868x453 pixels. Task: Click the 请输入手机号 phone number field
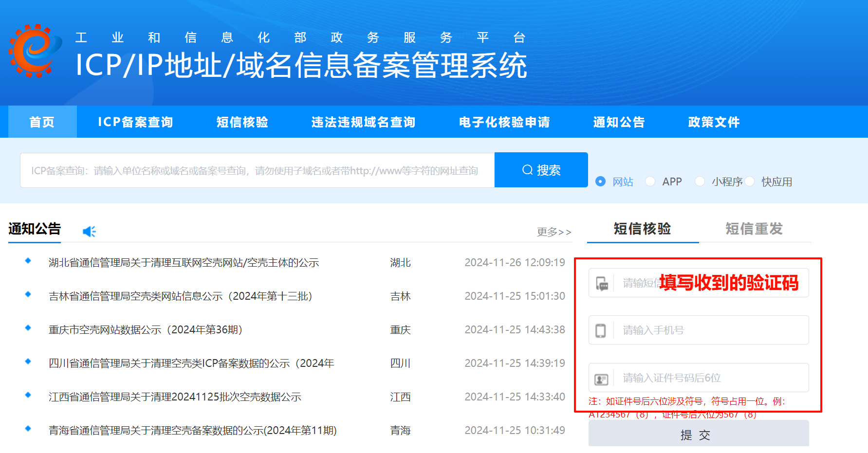pos(711,330)
